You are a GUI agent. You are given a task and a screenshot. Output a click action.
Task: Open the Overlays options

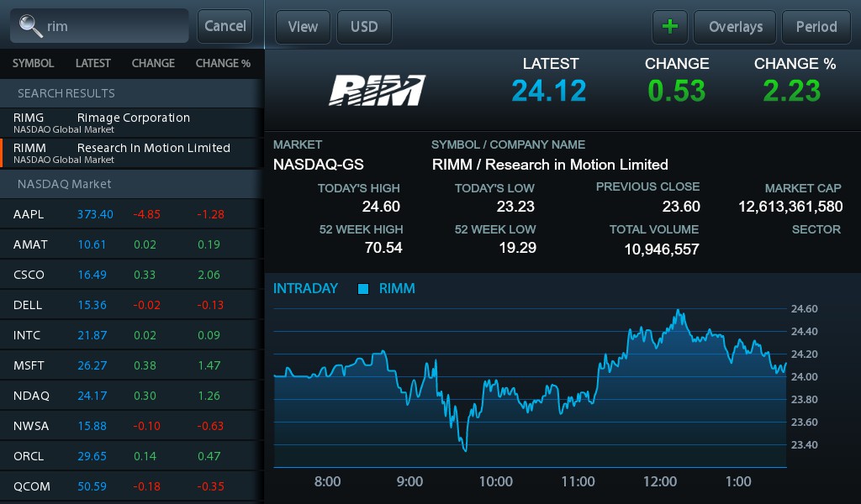point(735,26)
